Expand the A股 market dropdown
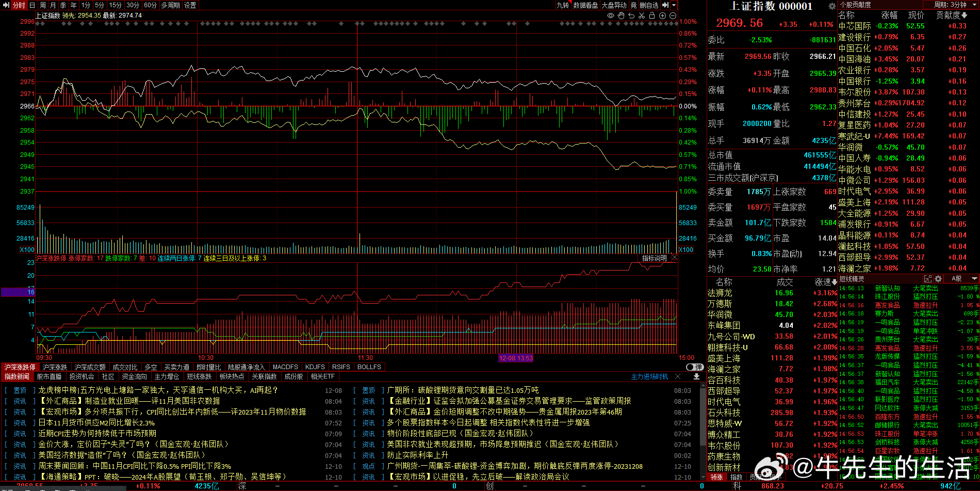980x491 pixels. click(974, 279)
